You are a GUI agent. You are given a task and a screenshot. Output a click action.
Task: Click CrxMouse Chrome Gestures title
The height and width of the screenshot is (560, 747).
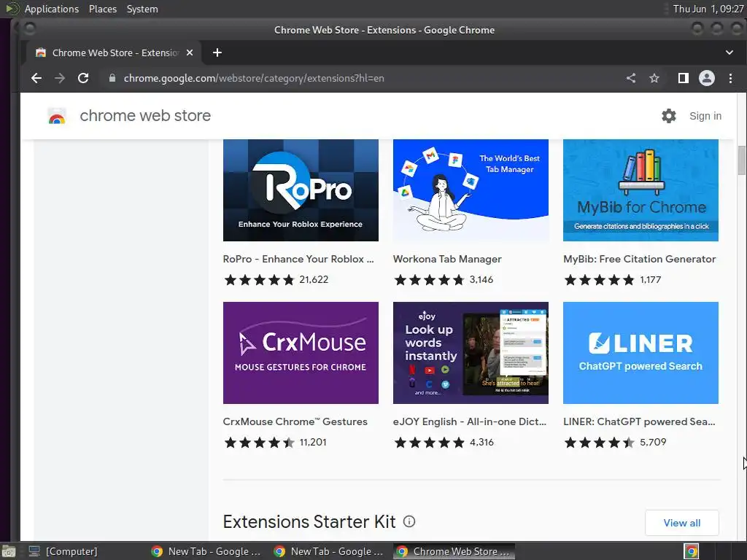(x=295, y=421)
